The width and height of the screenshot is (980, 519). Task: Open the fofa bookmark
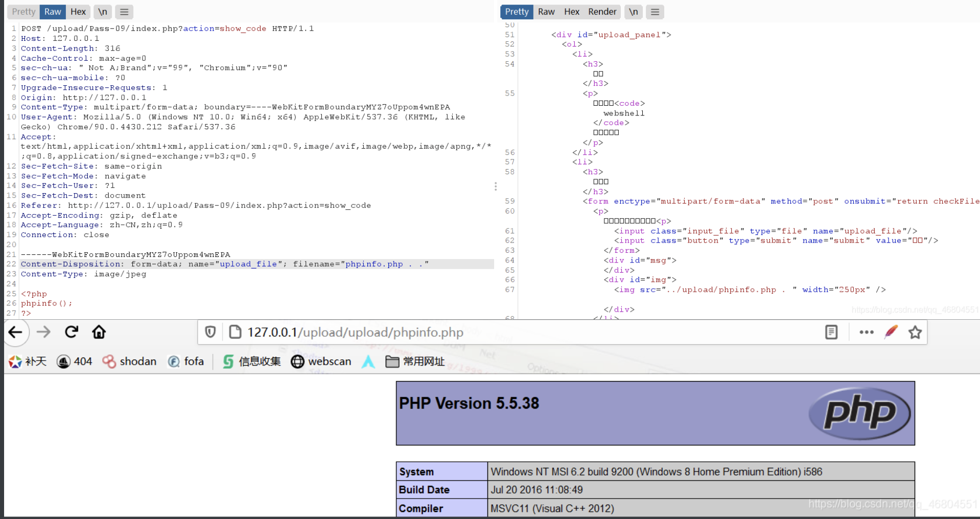point(186,362)
